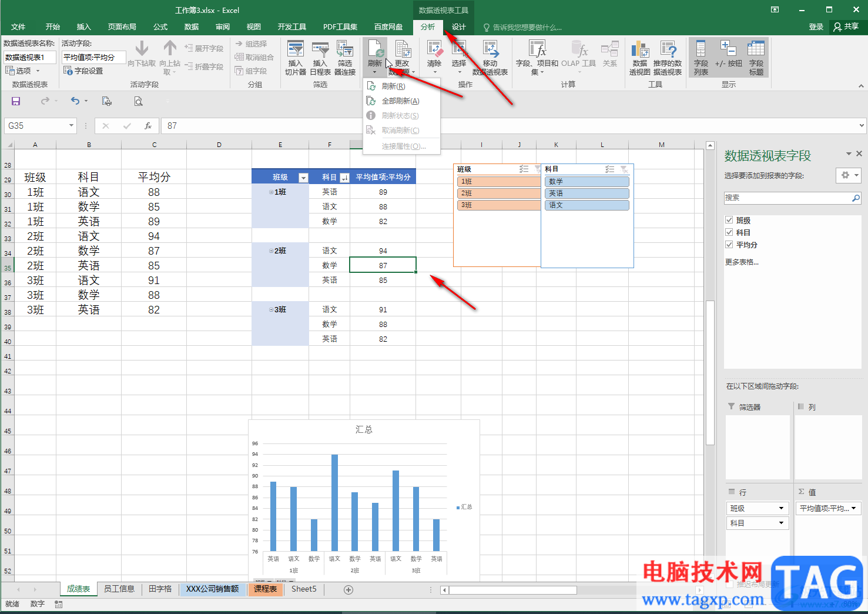Toggle the 科目 field checkbox
868x614 pixels.
(x=729, y=232)
